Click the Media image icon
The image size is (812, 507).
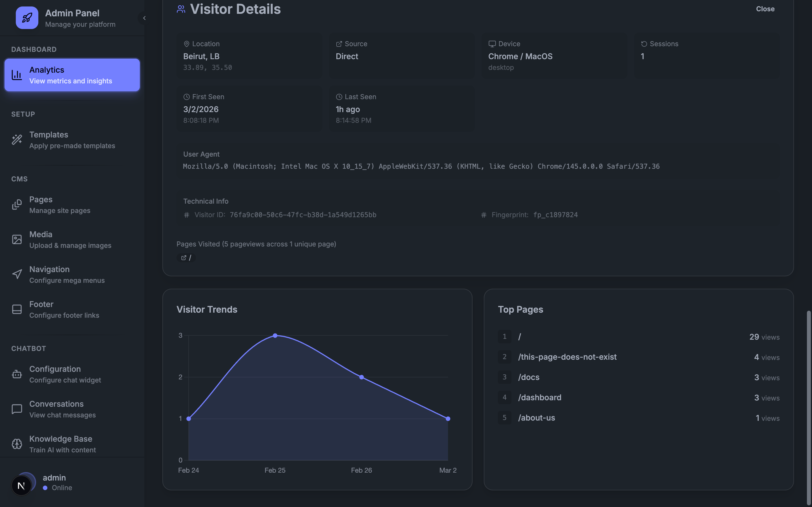point(17,239)
